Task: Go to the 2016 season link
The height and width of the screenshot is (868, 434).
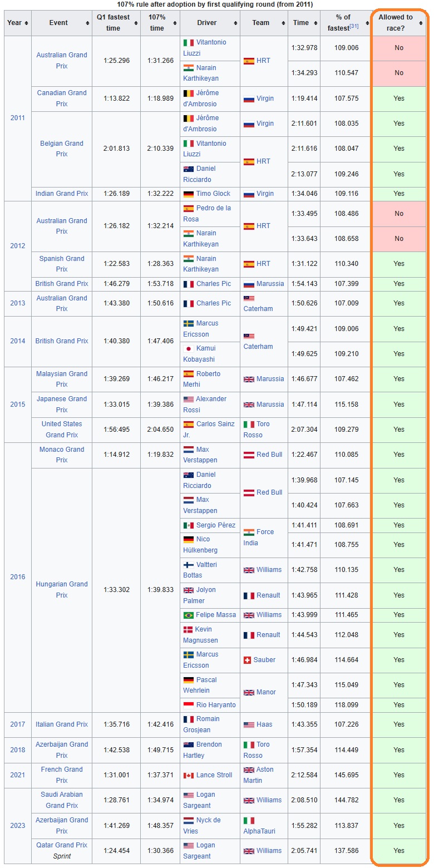Action: pyautogui.click(x=18, y=577)
